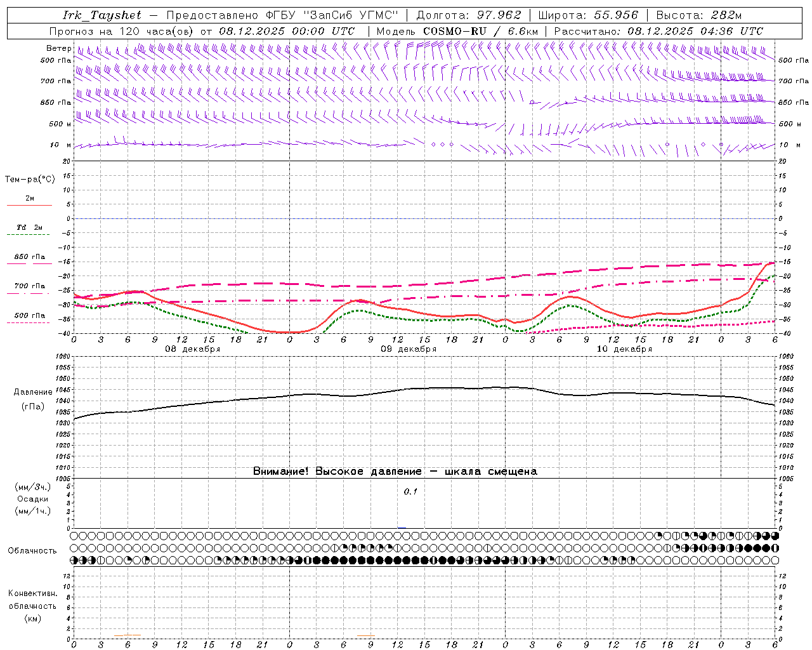Click "850 гПа" in the temperature legend
Image resolution: width=812 pixels, height=650 pixels.
pos(30,257)
